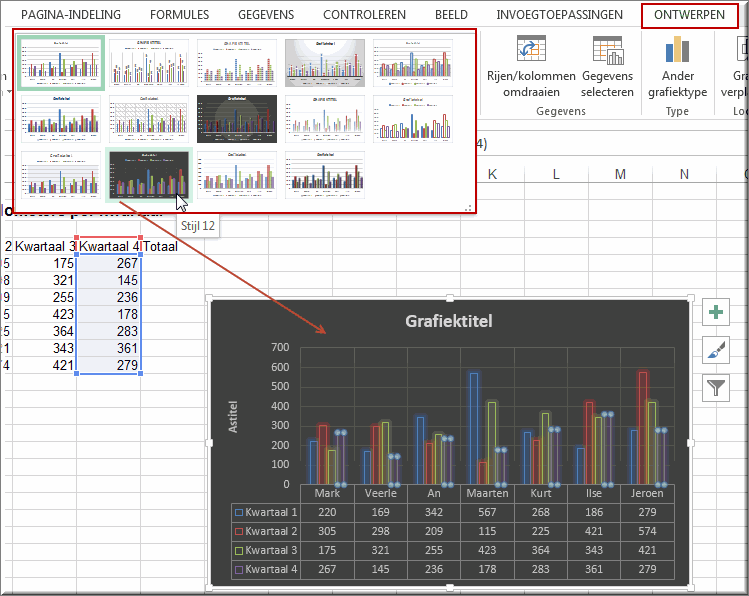Select the first chart style in the gallery
The height and width of the screenshot is (596, 749).
[x=61, y=65]
